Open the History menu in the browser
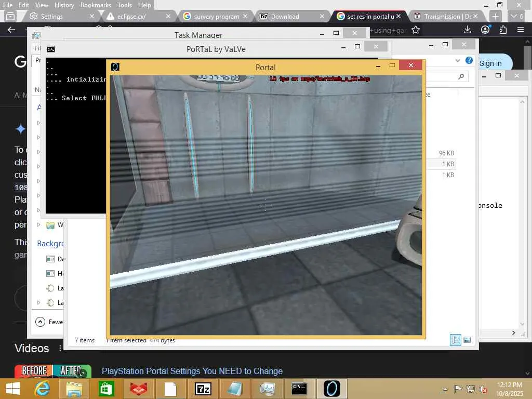The width and height of the screenshot is (532, 399). [64, 5]
